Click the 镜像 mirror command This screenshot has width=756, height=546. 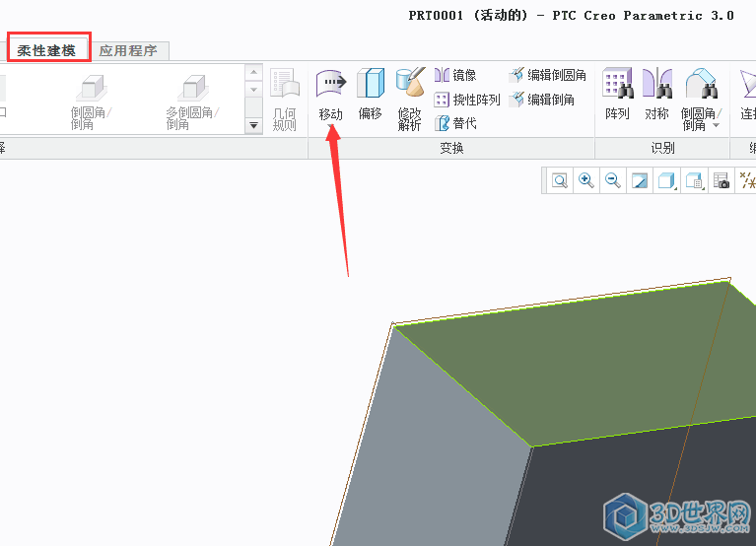tap(455, 75)
